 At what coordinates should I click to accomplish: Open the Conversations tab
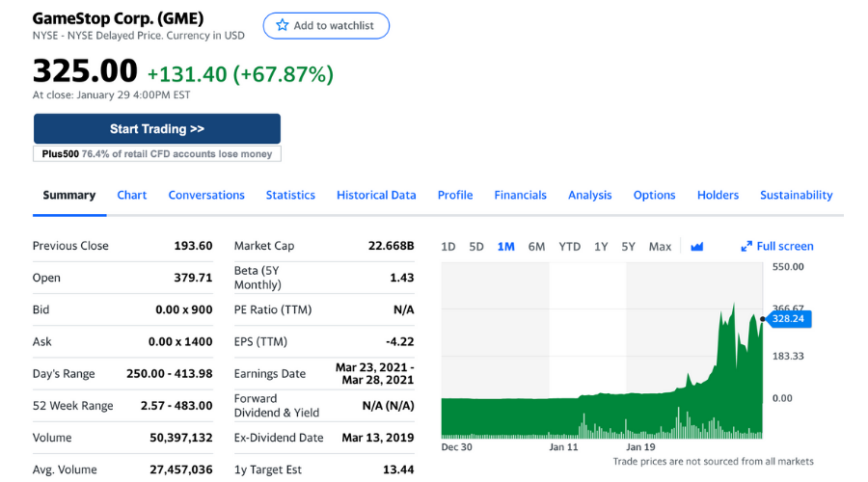coord(206,195)
